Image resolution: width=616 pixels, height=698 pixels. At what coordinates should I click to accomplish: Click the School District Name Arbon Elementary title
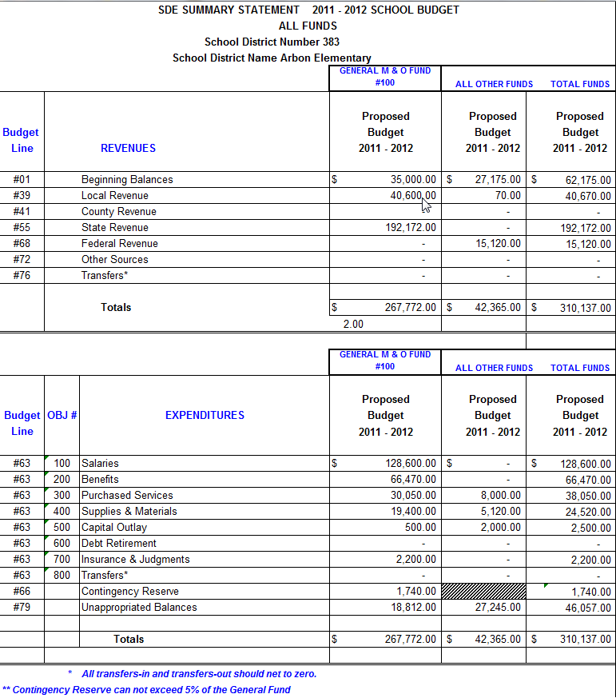272,58
